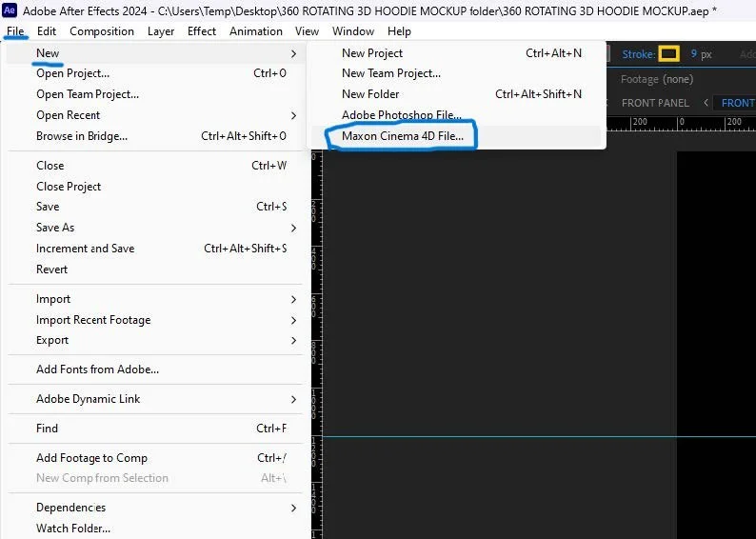756x539 pixels.
Task: Open the Layer menu
Action: 161,31
